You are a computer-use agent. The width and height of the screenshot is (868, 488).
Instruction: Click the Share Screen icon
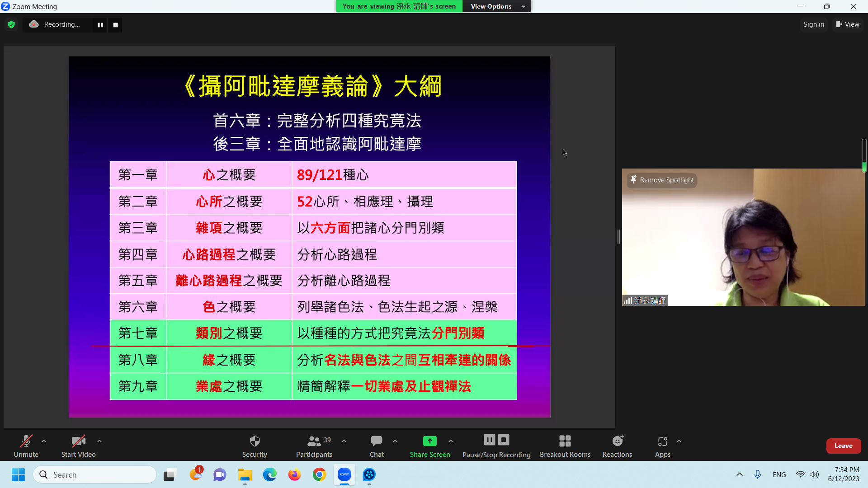tap(429, 441)
